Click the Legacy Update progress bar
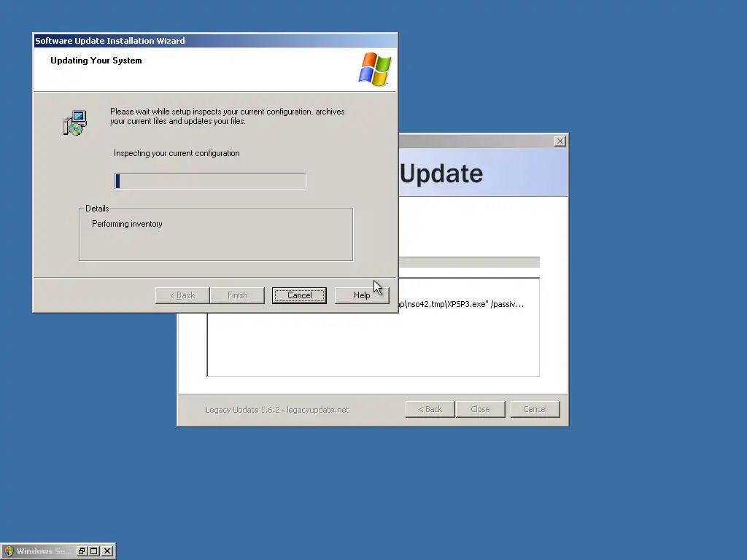The image size is (747, 560). point(469,262)
